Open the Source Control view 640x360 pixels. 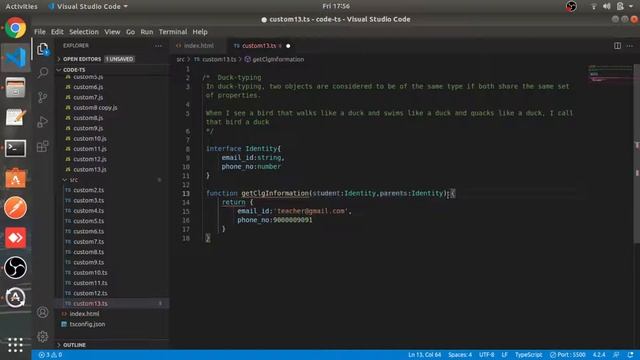43,97
